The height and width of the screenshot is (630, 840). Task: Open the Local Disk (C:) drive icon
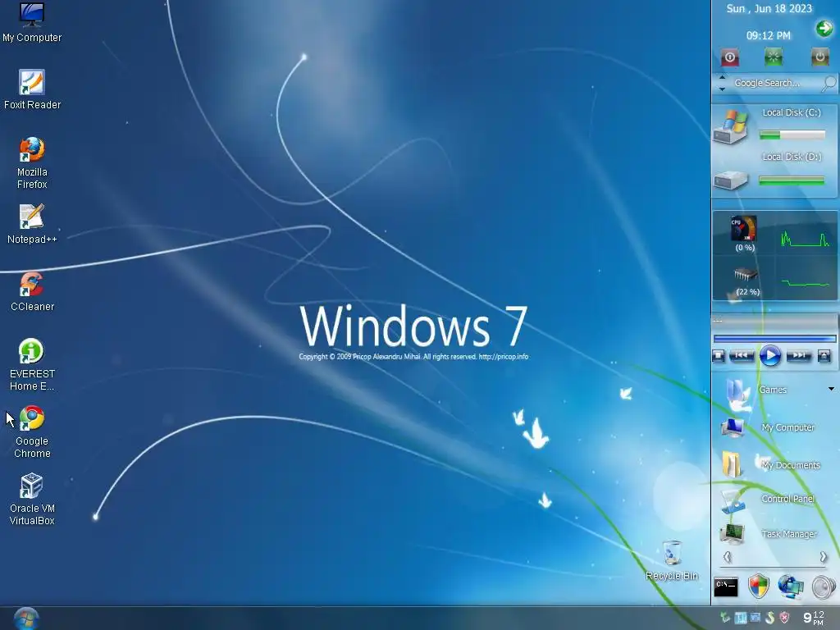click(731, 126)
